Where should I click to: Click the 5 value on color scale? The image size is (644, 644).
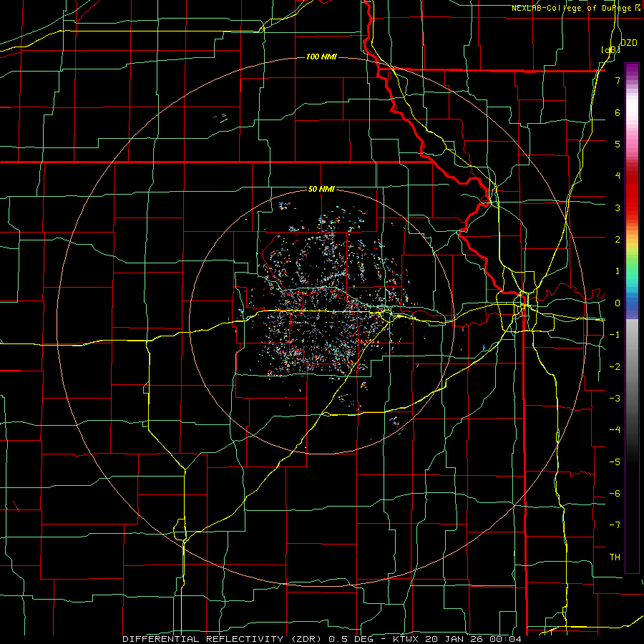(x=618, y=144)
